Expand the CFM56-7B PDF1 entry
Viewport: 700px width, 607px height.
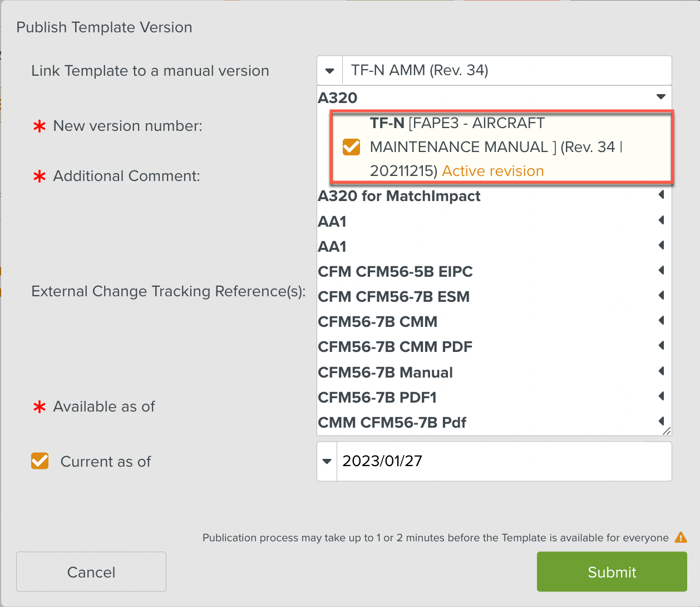tap(377, 397)
